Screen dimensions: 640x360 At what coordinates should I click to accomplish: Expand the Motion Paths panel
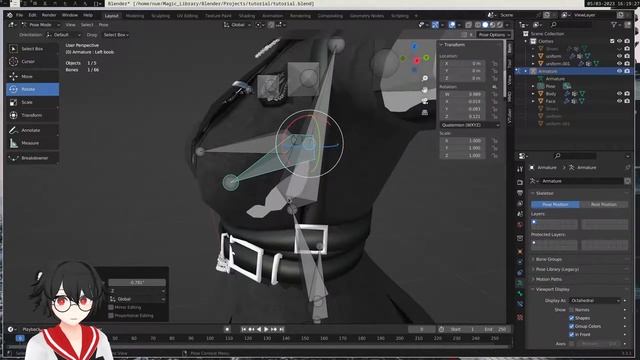click(x=549, y=279)
